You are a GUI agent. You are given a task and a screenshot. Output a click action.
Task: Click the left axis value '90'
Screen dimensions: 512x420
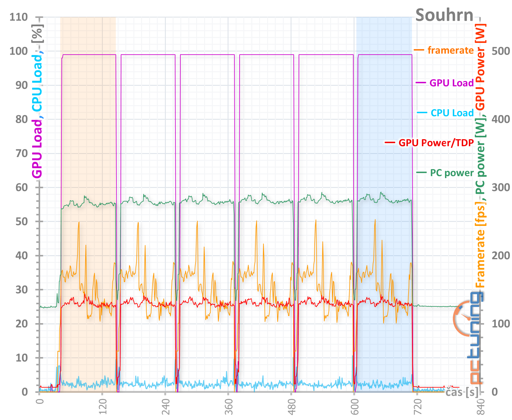22,85
